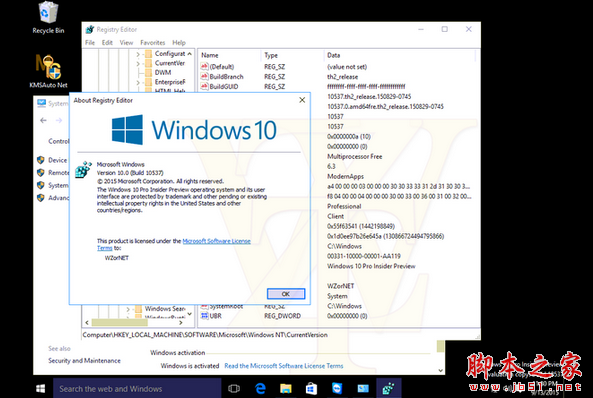This screenshot has height=398, width=593.
Task: Click the Windows 10 Pro Insider Preview data value
Action: tap(371, 266)
